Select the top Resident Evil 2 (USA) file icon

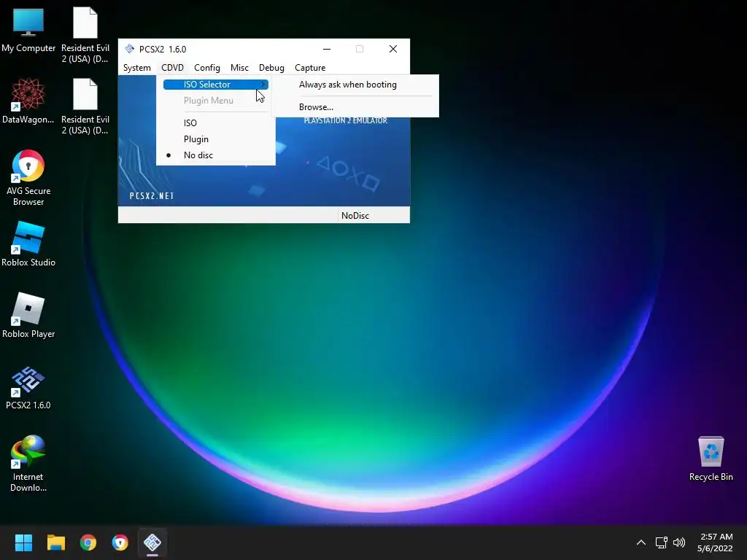point(85,35)
